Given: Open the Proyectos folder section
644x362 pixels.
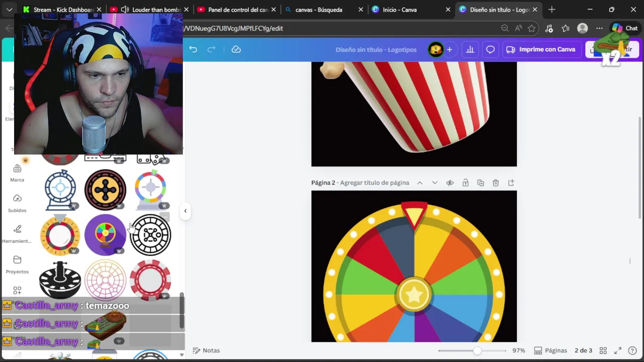Looking at the screenshot, I should [17, 265].
